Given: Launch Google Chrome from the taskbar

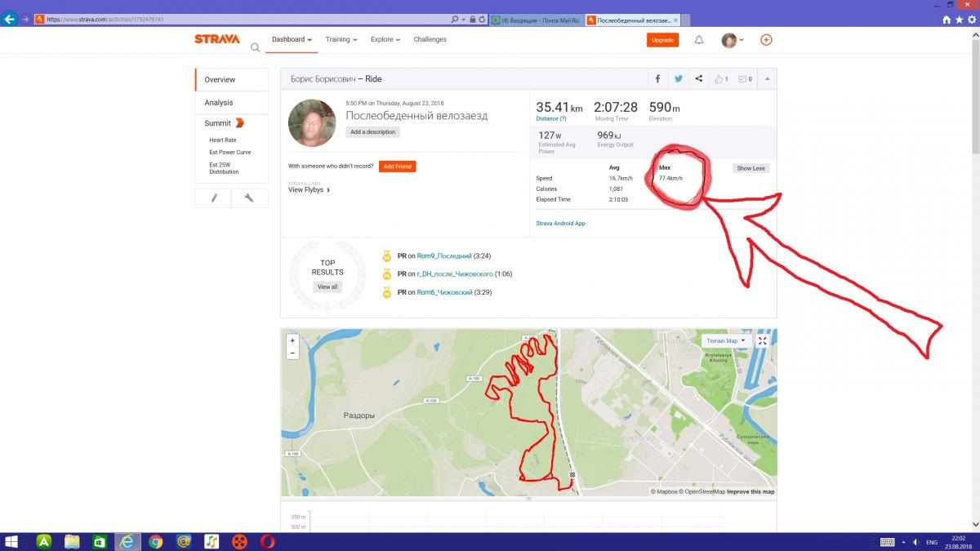Looking at the screenshot, I should click(155, 541).
